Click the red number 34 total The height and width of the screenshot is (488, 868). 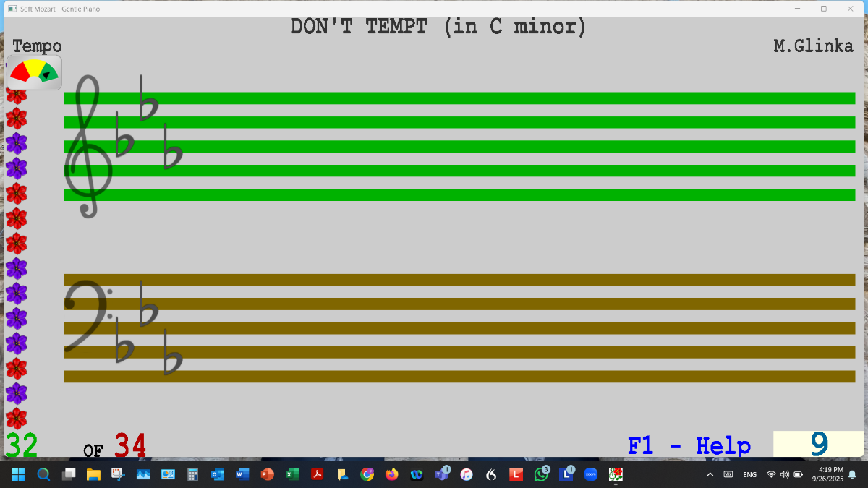130,445
